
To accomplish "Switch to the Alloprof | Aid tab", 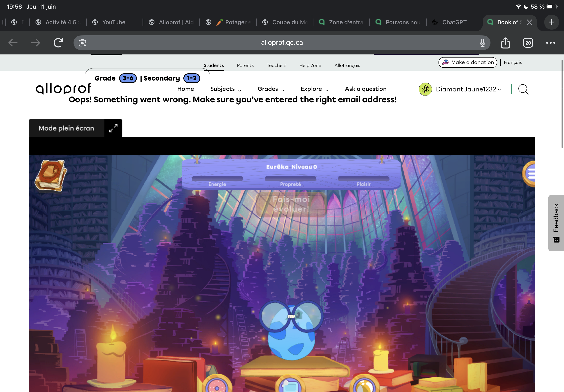I will [171, 22].
